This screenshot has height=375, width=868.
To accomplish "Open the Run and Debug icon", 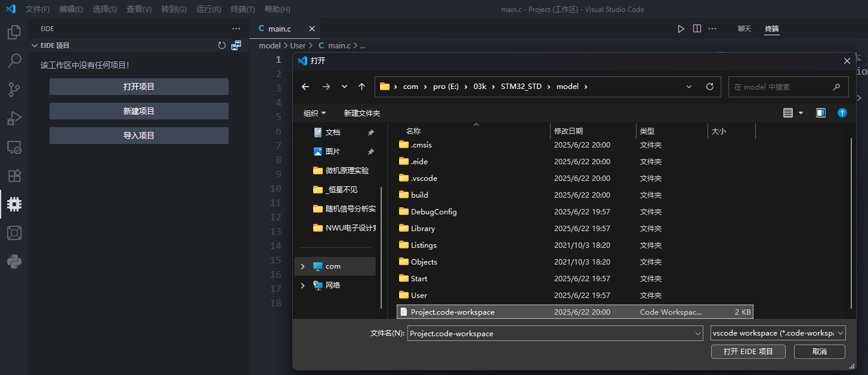I will 14,118.
